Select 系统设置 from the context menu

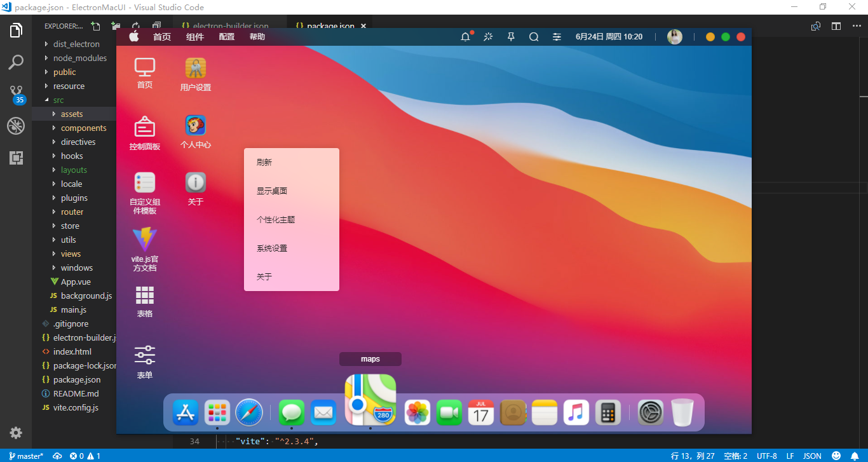[273, 248]
